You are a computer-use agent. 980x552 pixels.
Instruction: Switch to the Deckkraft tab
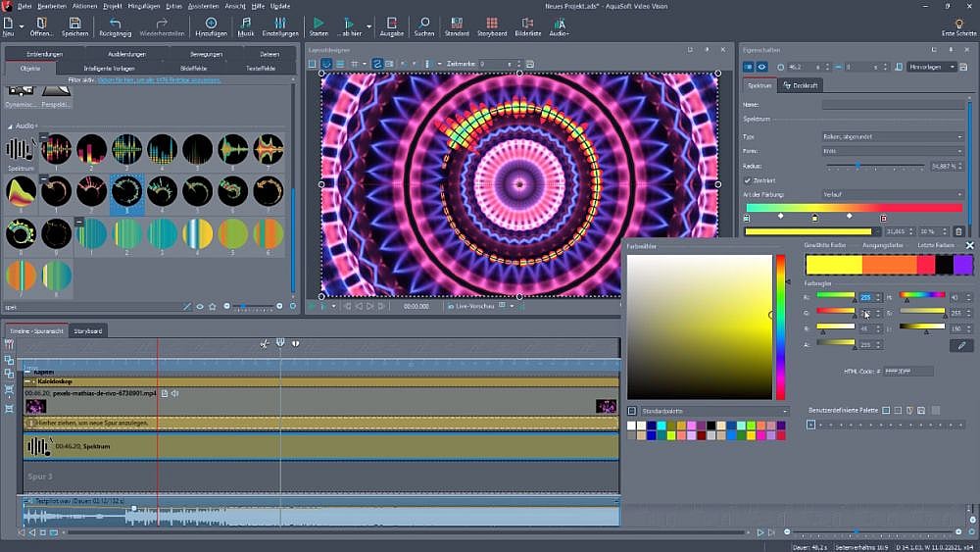coord(801,85)
